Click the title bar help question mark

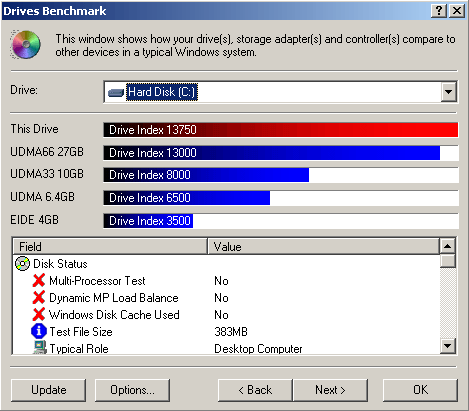click(439, 11)
